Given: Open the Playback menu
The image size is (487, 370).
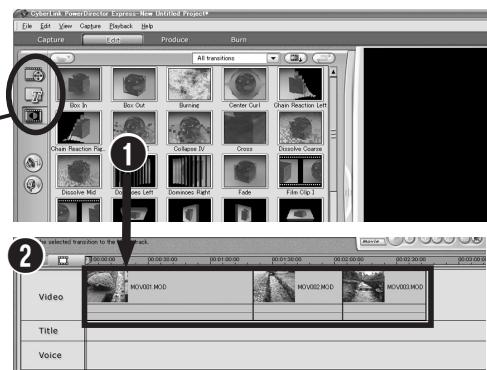Looking at the screenshot, I should point(121,26).
